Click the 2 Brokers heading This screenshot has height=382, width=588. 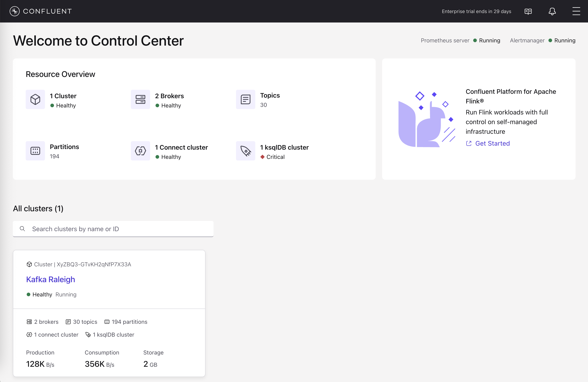pos(169,96)
